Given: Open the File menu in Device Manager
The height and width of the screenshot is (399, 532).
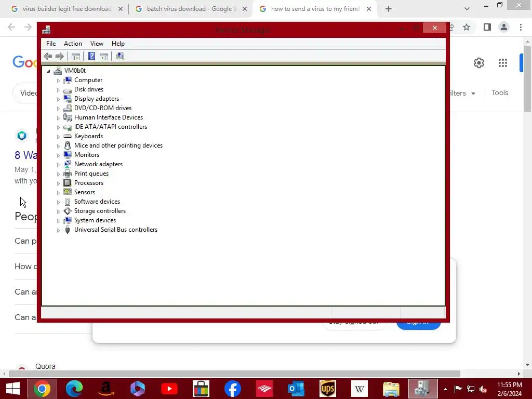Looking at the screenshot, I should click(x=51, y=44).
